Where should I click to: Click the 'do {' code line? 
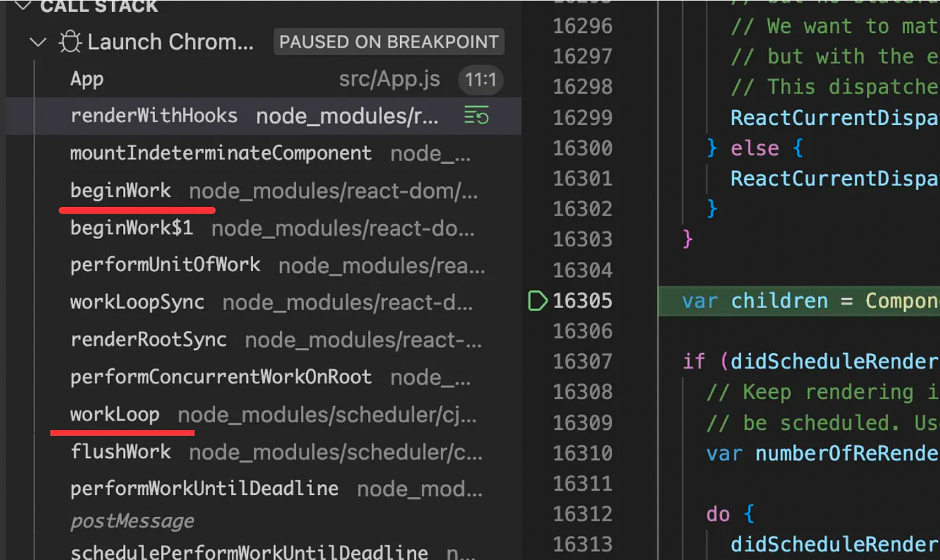click(x=731, y=514)
